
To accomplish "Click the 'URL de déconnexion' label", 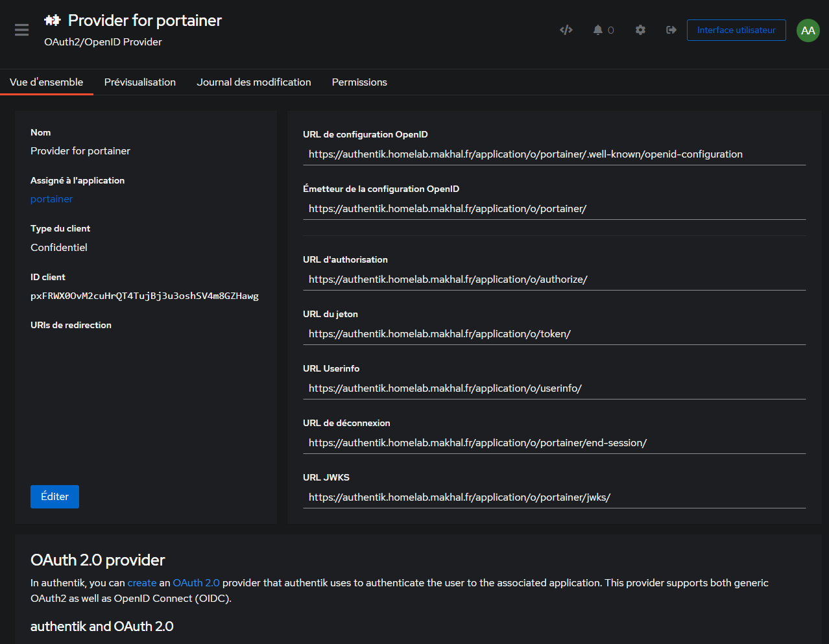I will [346, 423].
